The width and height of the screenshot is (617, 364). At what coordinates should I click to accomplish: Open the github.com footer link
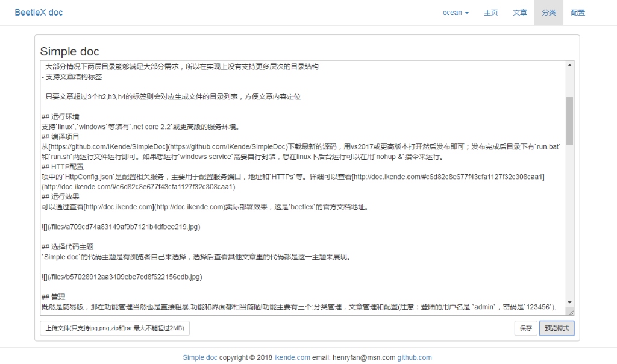click(414, 357)
